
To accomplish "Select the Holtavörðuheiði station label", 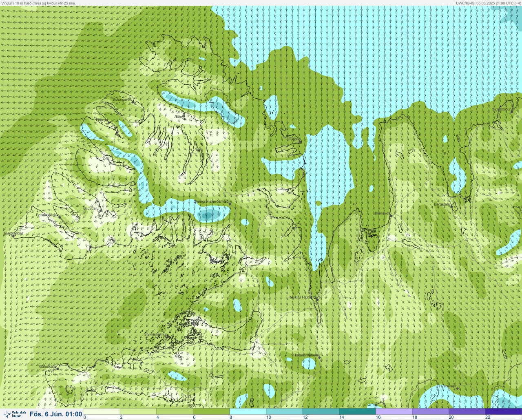I will [306, 355].
